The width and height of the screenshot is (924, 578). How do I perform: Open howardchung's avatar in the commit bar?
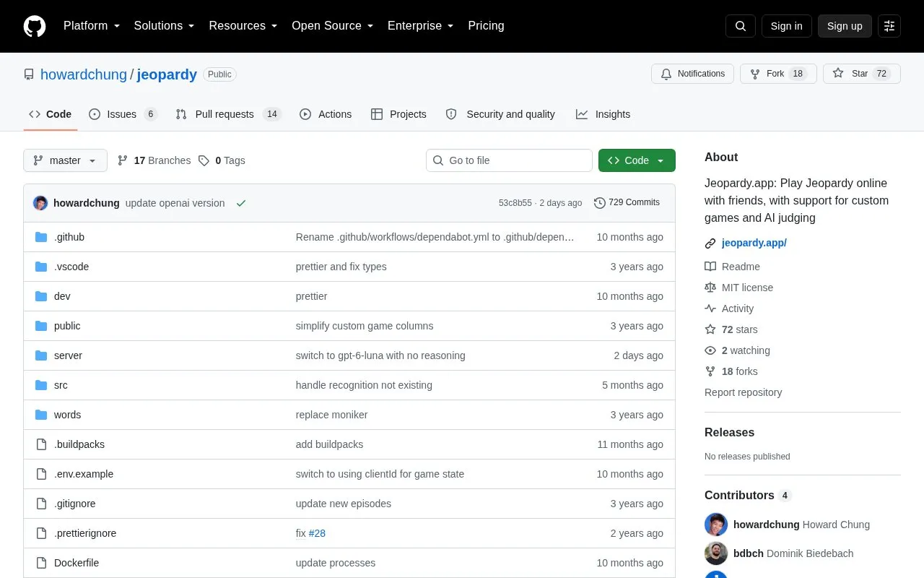pos(40,203)
